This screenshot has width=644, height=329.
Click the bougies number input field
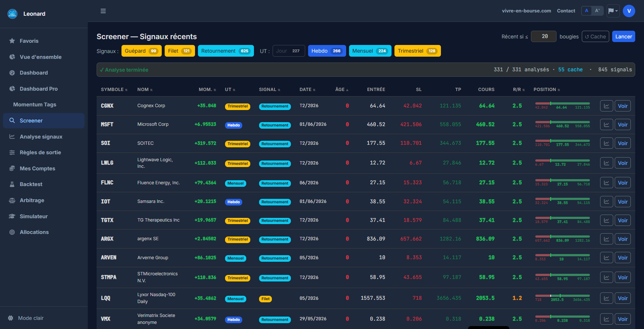pyautogui.click(x=544, y=37)
